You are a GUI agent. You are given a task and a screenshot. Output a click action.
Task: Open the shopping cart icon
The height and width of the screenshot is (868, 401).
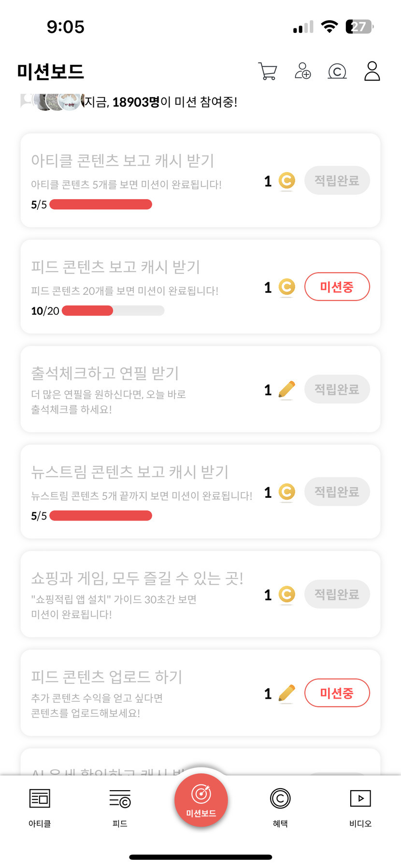268,72
